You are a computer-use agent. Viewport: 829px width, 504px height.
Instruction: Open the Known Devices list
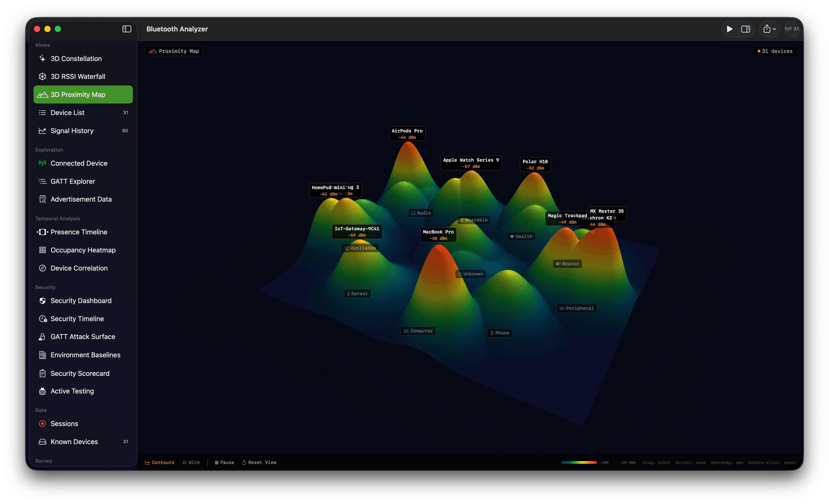point(83,442)
